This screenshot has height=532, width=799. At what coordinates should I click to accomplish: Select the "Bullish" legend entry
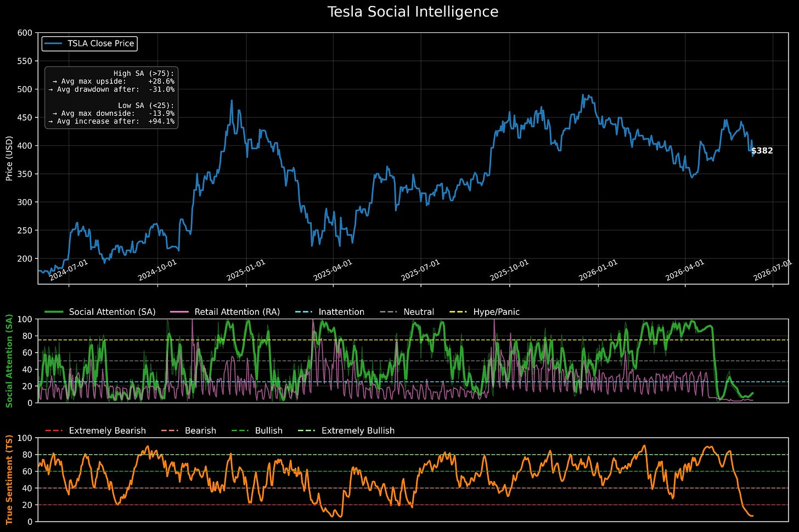[257, 431]
